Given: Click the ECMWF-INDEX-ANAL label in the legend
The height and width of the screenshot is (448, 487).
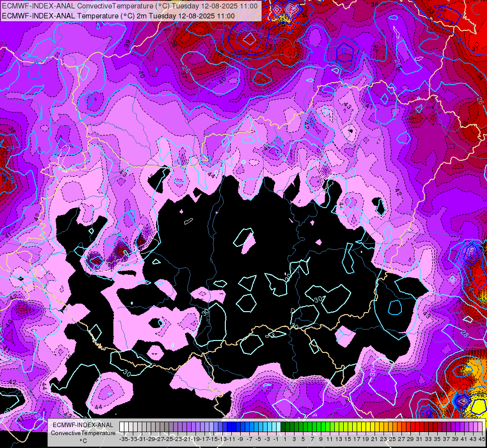Looking at the screenshot, I should 83,425.
